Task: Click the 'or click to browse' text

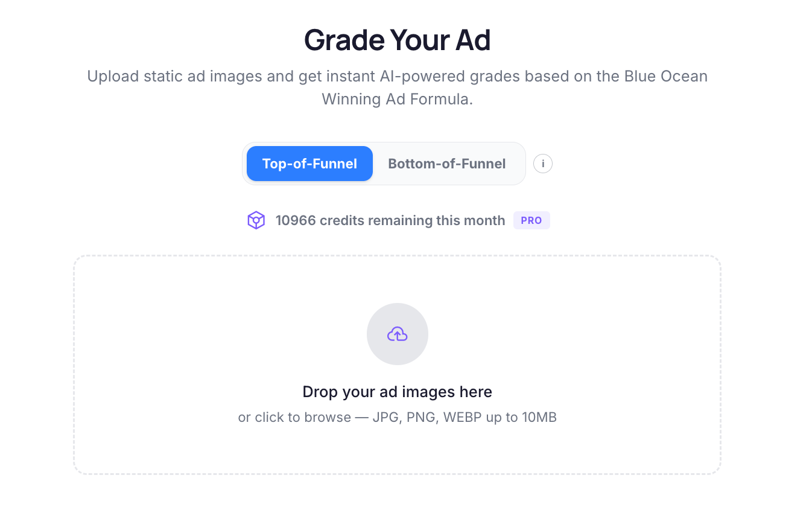Action: pos(397,417)
